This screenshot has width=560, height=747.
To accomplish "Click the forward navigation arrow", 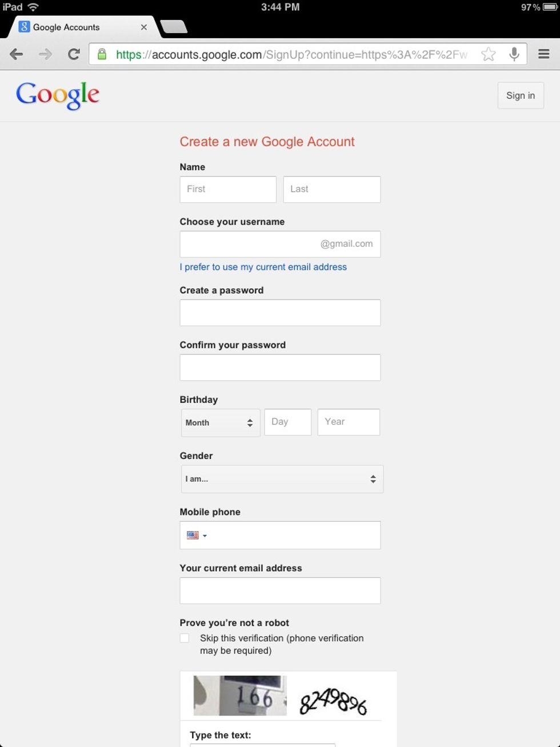I will tap(45, 54).
